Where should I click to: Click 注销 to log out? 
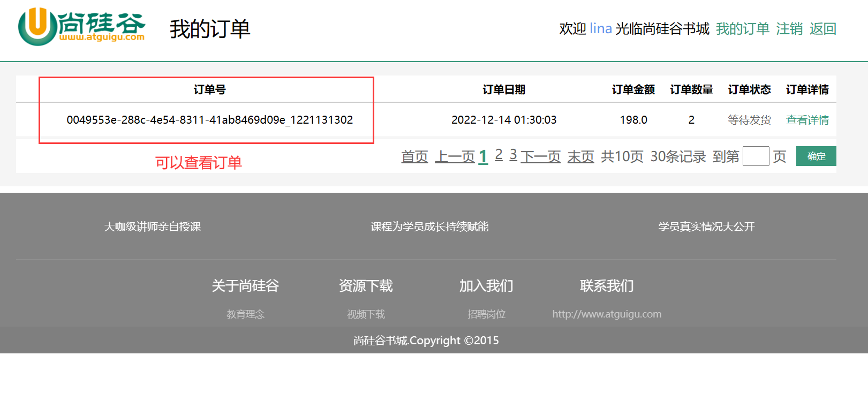click(x=789, y=29)
